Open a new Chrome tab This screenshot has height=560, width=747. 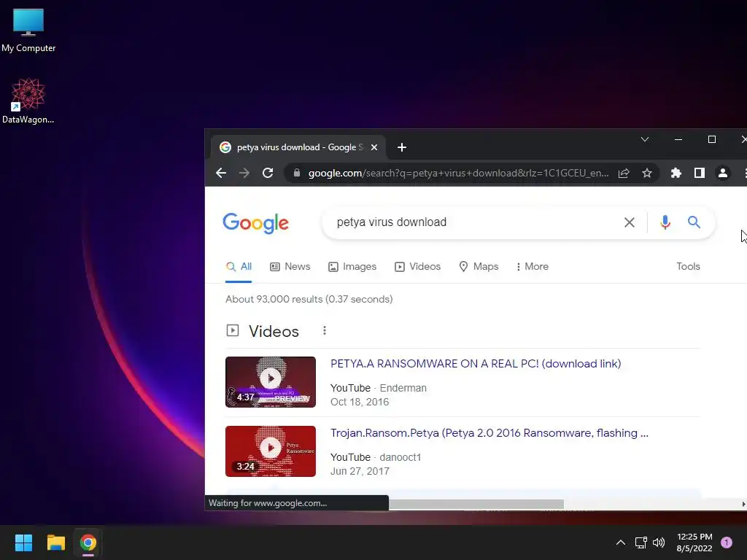[402, 147]
